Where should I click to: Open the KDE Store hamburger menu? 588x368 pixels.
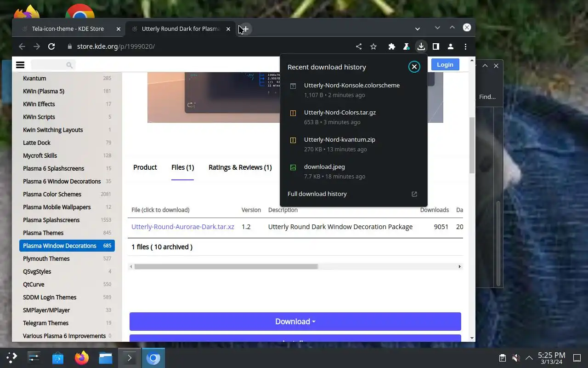tap(20, 65)
